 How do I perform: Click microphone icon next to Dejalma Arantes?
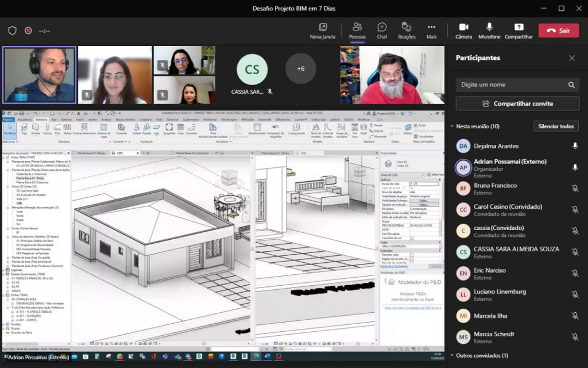click(x=575, y=146)
